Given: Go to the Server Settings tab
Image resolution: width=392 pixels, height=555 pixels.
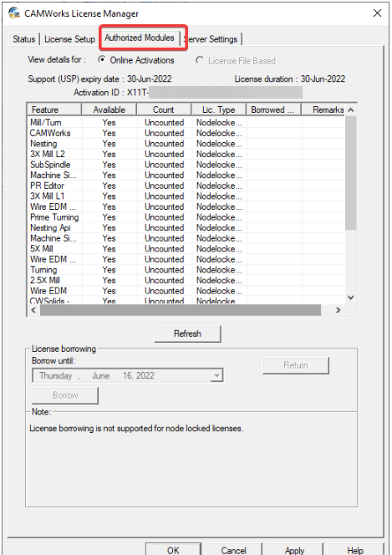Looking at the screenshot, I should tap(211, 39).
